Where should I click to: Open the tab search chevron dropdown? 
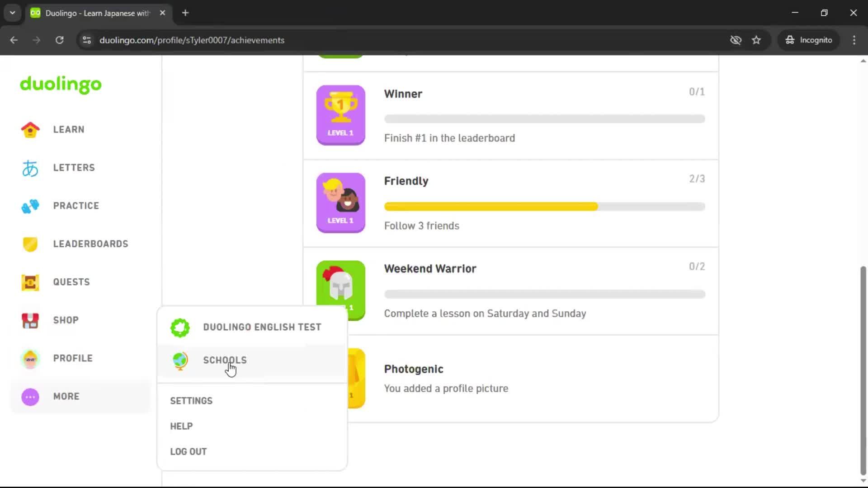12,13
